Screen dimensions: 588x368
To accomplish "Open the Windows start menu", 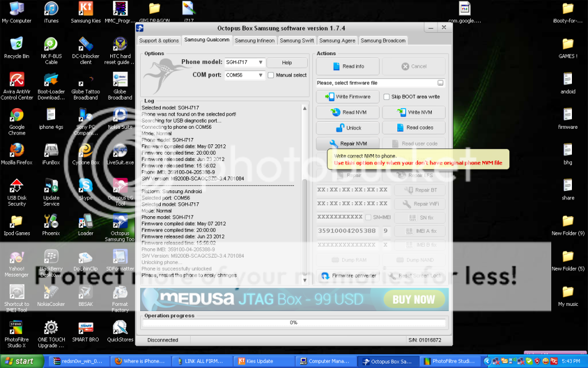I will 22,361.
